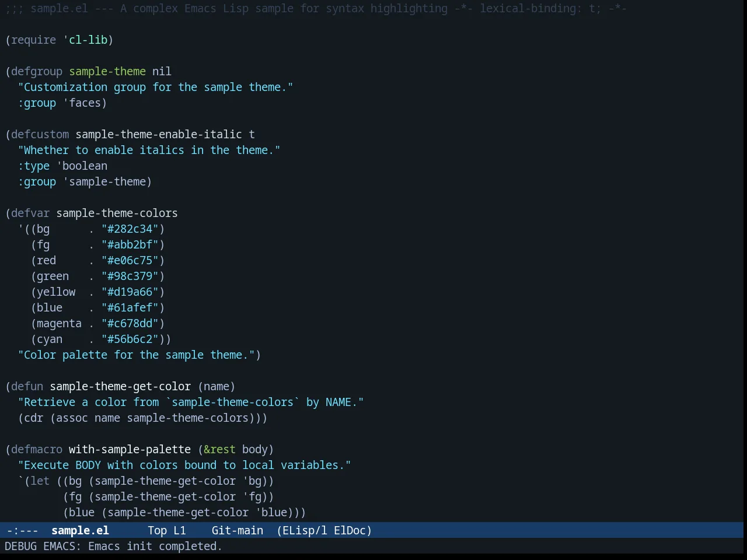Image resolution: width=747 pixels, height=560 pixels.
Task: Click docstring "Whether to enable italics in the theme."
Action: [149, 150]
